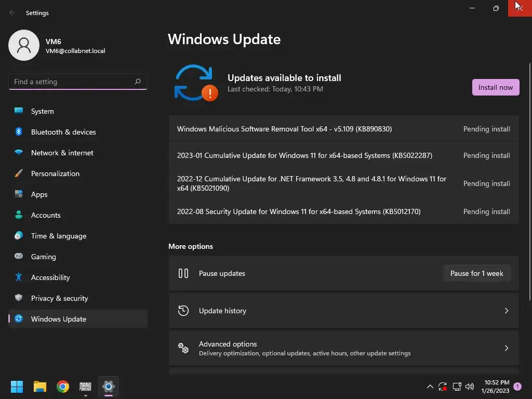Click the Personalization paintbrush icon
This screenshot has height=399, width=532.
(x=19, y=174)
